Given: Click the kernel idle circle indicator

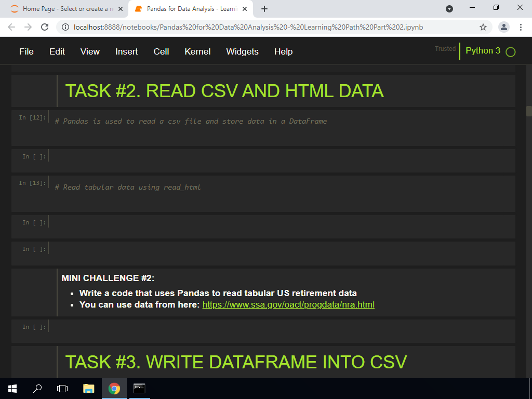Looking at the screenshot, I should click(511, 52).
